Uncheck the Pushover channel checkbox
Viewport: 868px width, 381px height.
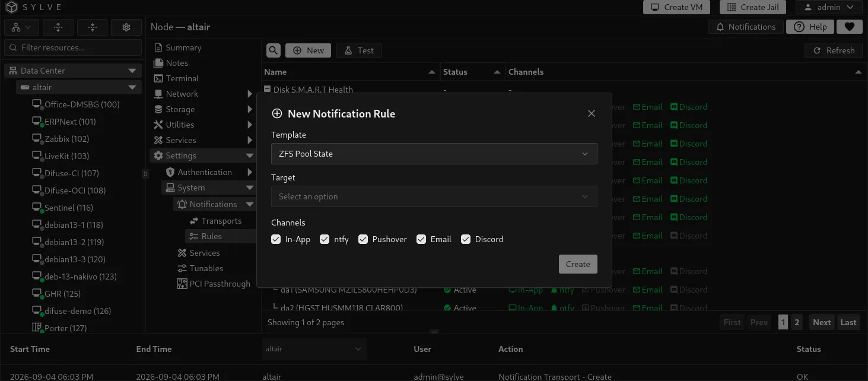[x=363, y=239]
